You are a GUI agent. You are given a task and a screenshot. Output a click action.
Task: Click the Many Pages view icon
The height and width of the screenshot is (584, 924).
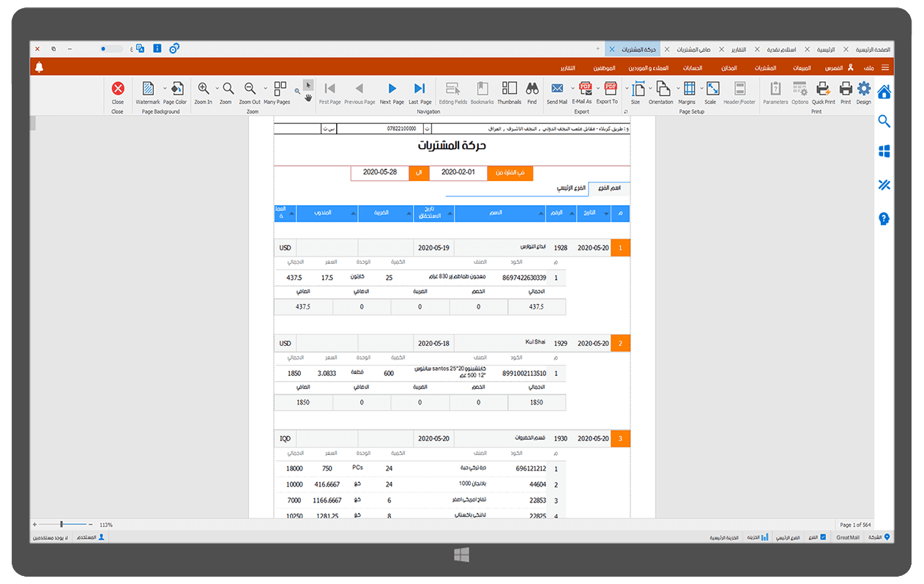[280, 89]
